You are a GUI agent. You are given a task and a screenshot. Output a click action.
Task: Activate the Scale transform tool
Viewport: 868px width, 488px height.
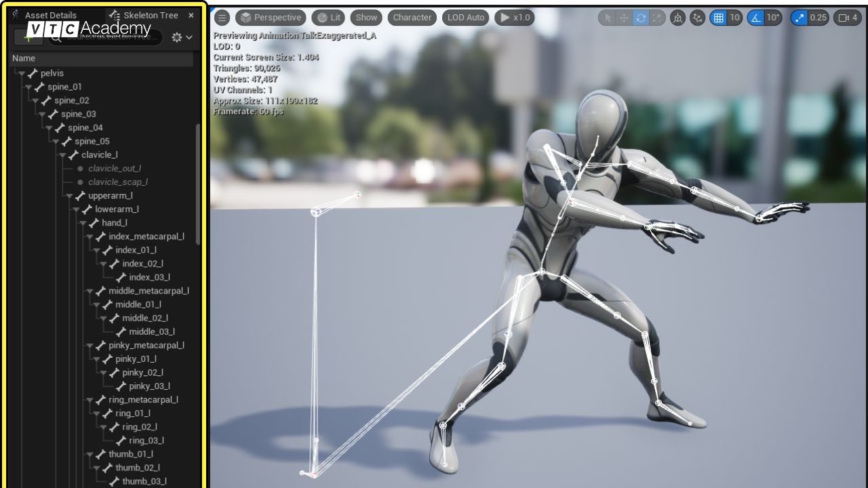tap(657, 18)
